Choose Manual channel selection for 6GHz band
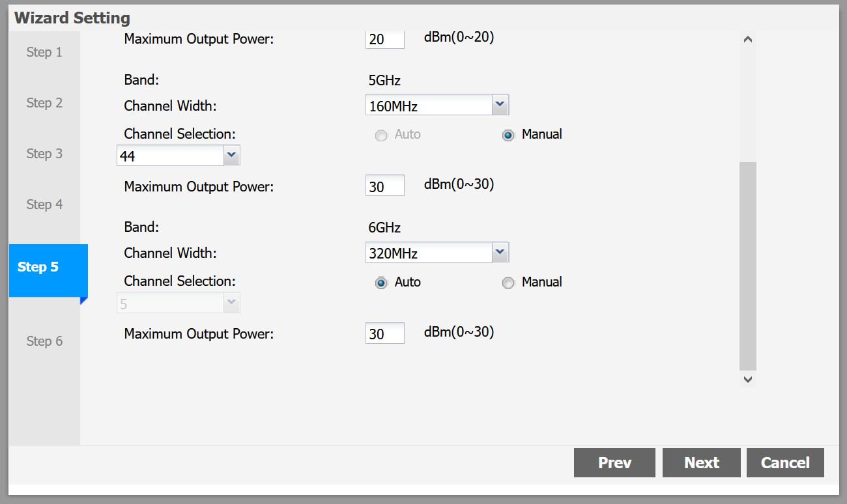Image resolution: width=847 pixels, height=504 pixels. (x=508, y=283)
